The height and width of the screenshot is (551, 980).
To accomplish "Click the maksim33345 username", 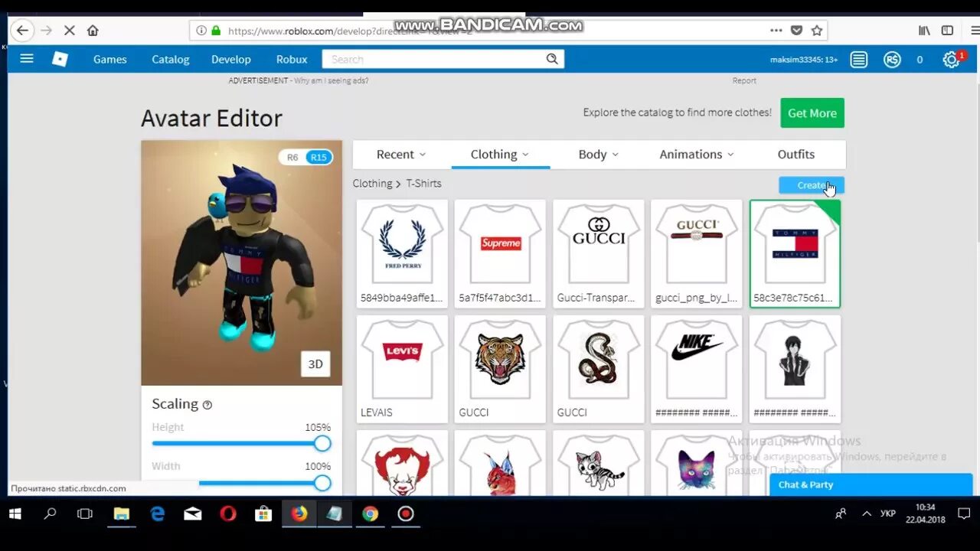I will tap(804, 60).
